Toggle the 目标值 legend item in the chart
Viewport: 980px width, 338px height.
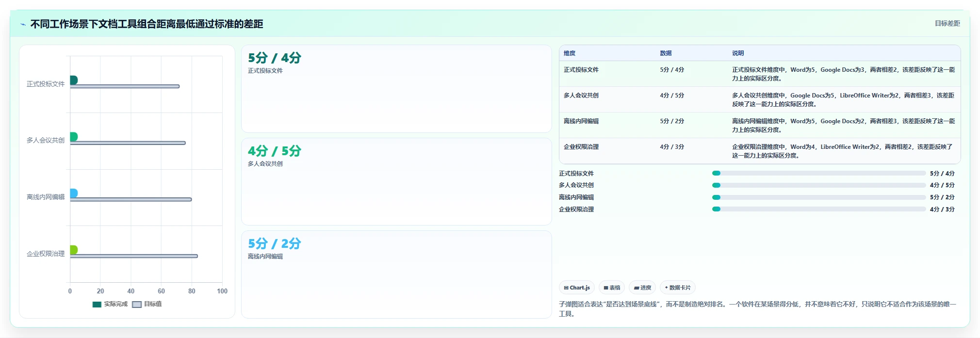[x=147, y=304]
